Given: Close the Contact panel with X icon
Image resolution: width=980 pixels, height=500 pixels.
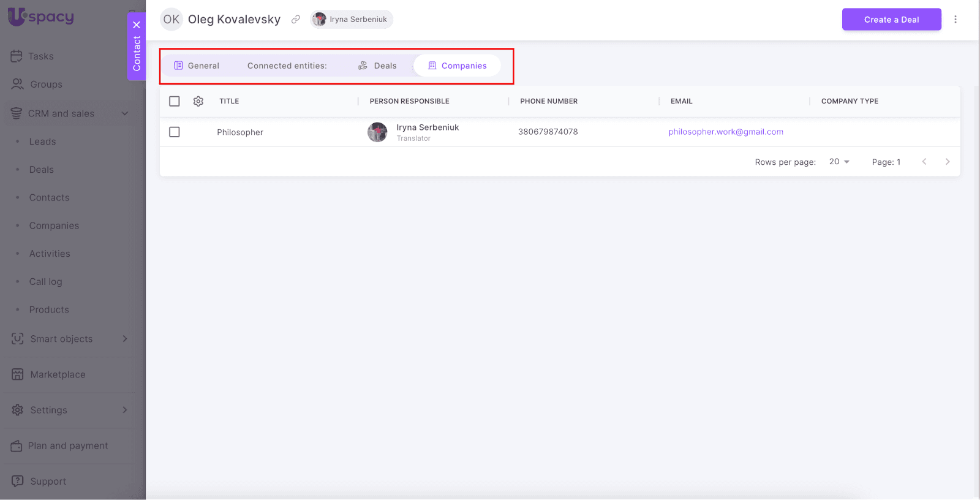Looking at the screenshot, I should (137, 25).
